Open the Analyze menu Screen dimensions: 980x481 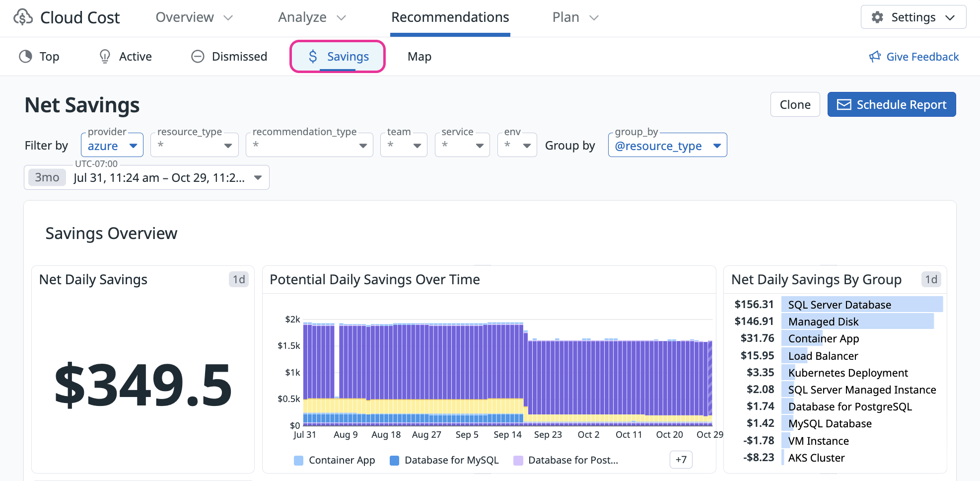pos(311,17)
